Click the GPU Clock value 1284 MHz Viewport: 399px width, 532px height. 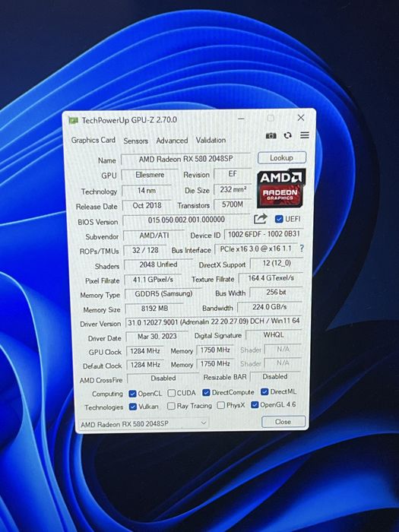pyautogui.click(x=145, y=351)
